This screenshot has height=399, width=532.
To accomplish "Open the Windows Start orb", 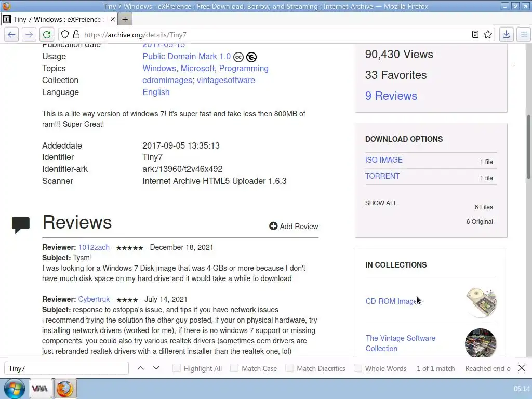I will pos(14,389).
